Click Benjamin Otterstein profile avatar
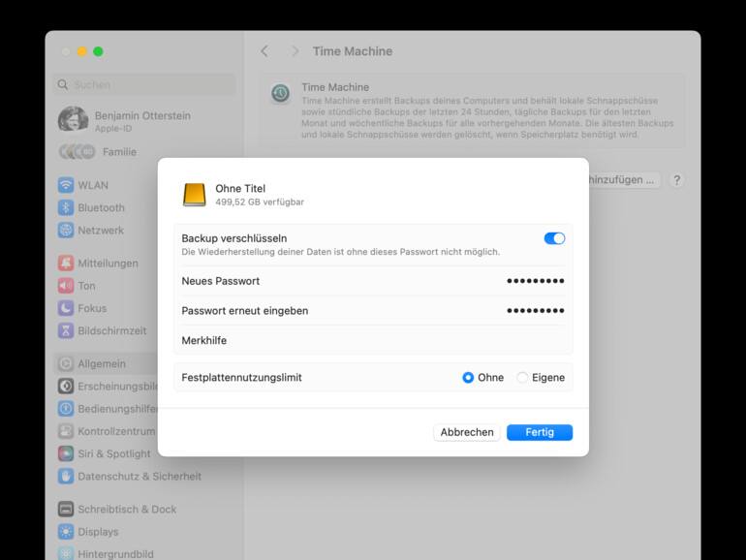Screen dimensions: 746x560 (x=73, y=119)
